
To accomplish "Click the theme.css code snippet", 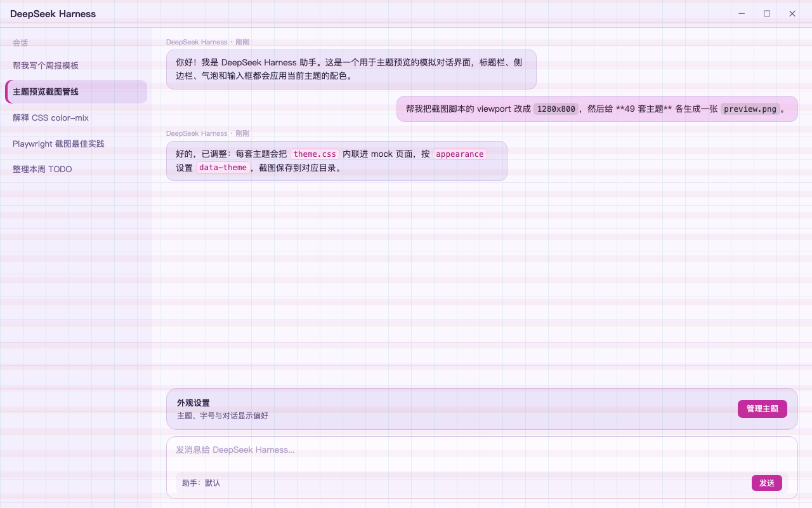I will point(315,154).
